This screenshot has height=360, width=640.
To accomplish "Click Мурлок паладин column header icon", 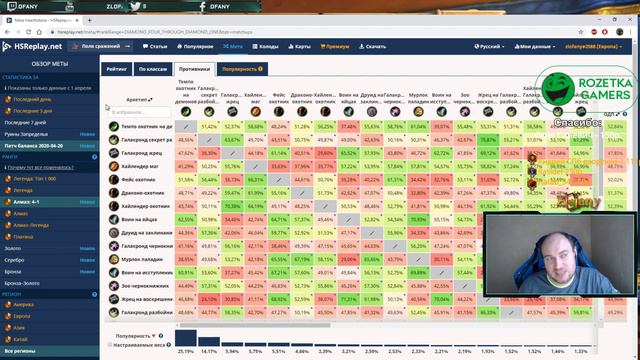I will point(418,111).
